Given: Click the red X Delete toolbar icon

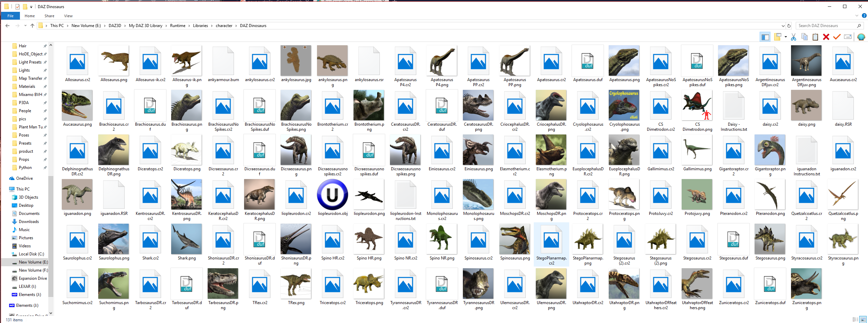Looking at the screenshot, I should tap(826, 37).
